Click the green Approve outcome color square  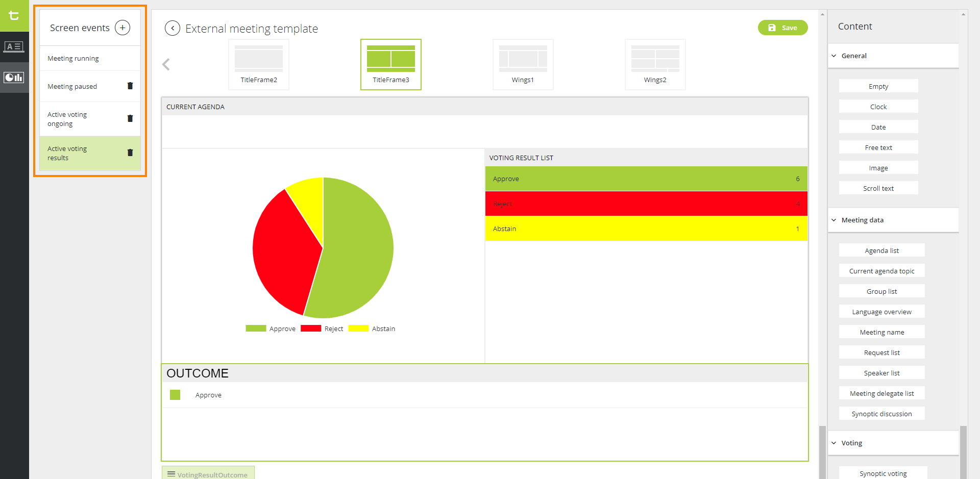tap(175, 395)
